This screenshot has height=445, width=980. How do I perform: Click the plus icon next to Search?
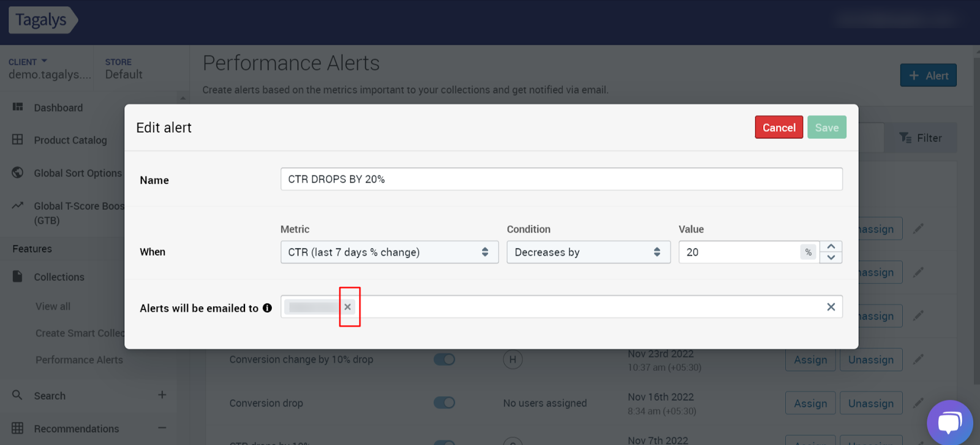point(162,395)
